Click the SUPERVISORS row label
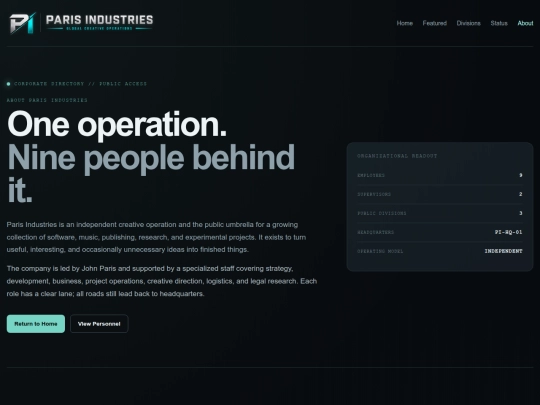540x405 pixels. pyautogui.click(x=374, y=194)
